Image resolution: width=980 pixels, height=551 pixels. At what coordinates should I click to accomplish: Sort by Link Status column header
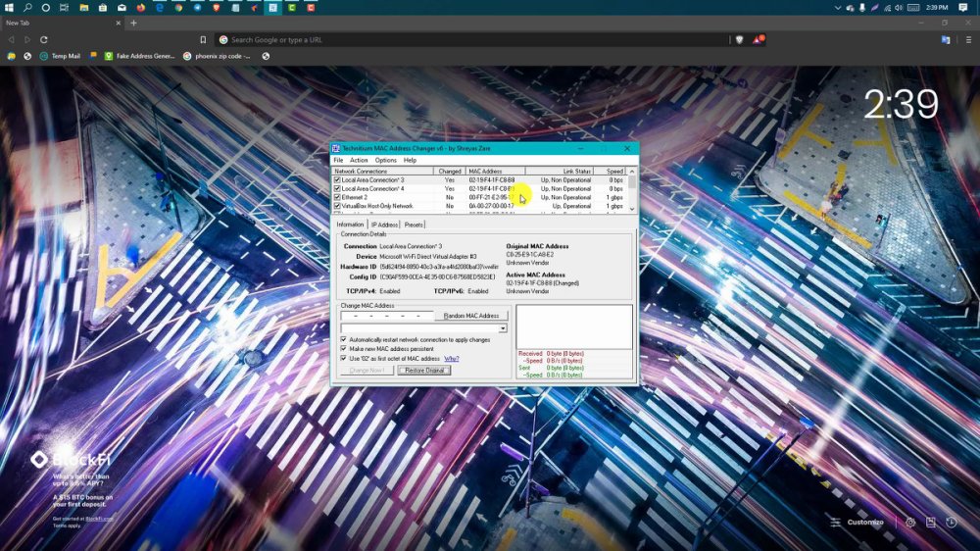pos(559,171)
